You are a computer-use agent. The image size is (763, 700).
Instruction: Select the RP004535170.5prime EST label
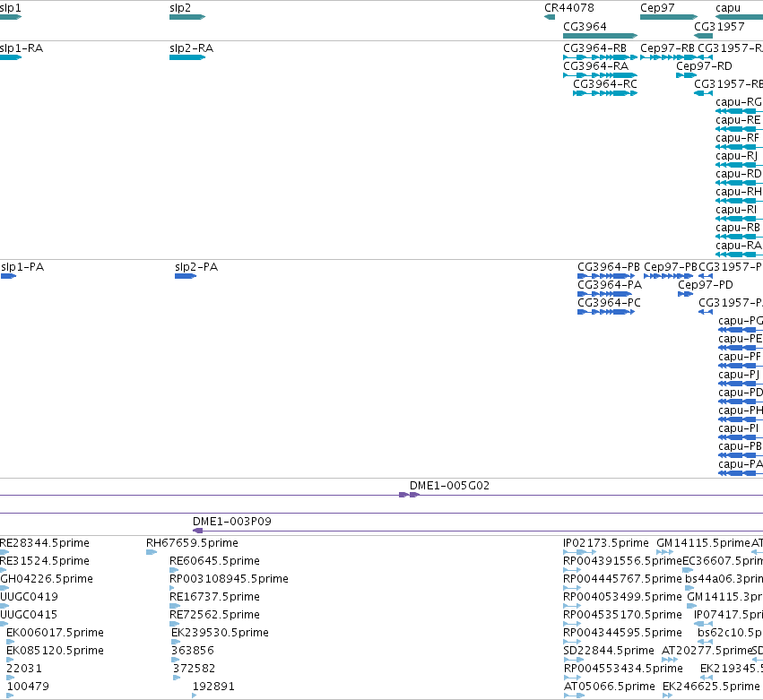pos(622,615)
